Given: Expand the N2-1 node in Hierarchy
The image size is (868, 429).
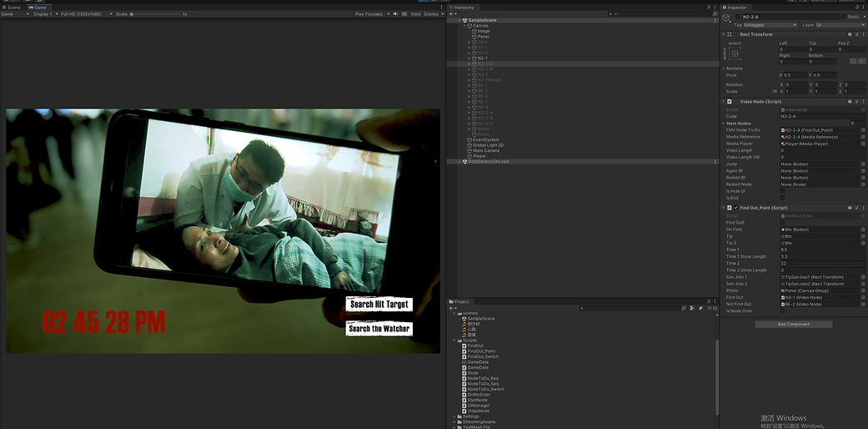Looking at the screenshot, I should (x=469, y=58).
